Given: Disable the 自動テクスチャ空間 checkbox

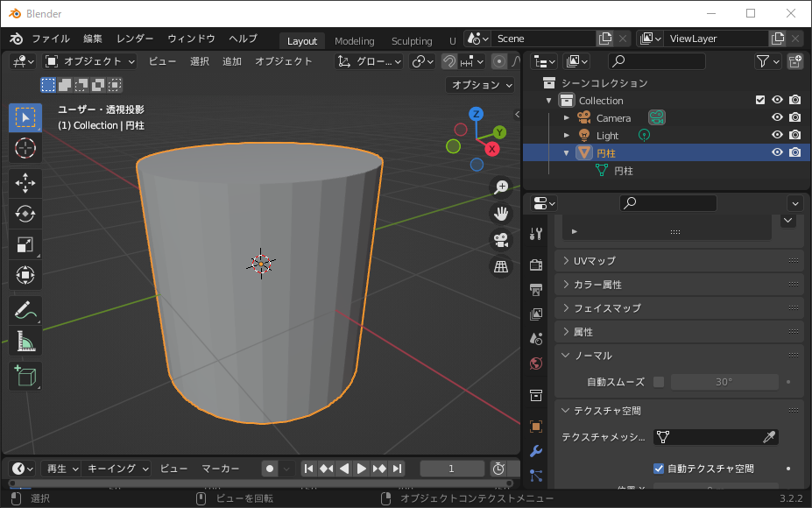Looking at the screenshot, I should click(x=660, y=468).
